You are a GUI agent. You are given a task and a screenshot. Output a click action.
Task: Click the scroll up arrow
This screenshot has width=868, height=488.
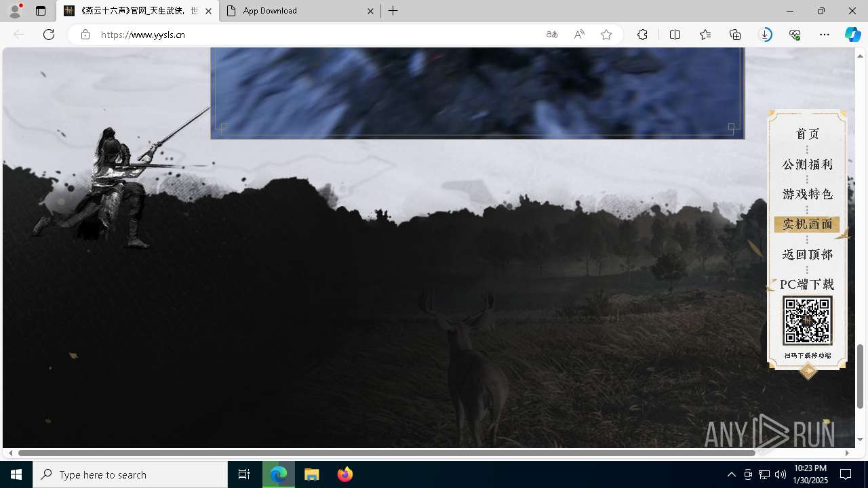tap(860, 56)
